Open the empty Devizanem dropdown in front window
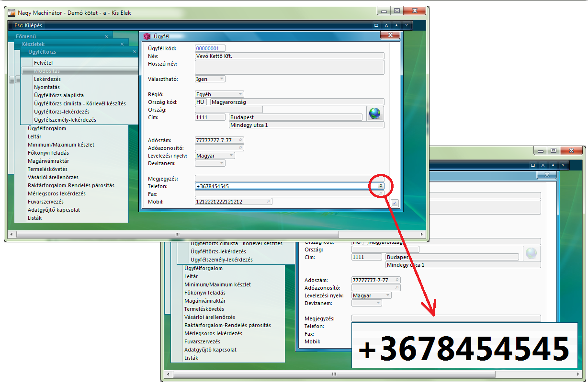588x386 pixels. pyautogui.click(x=210, y=163)
